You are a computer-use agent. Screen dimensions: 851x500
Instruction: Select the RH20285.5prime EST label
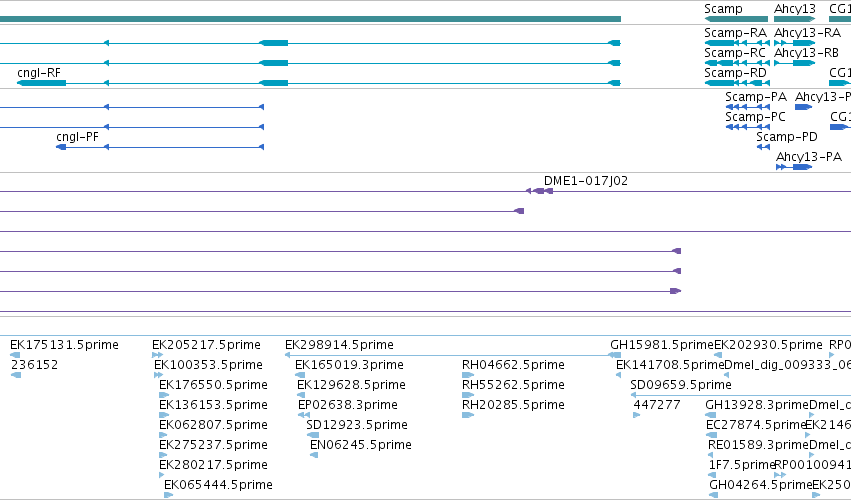pos(513,405)
